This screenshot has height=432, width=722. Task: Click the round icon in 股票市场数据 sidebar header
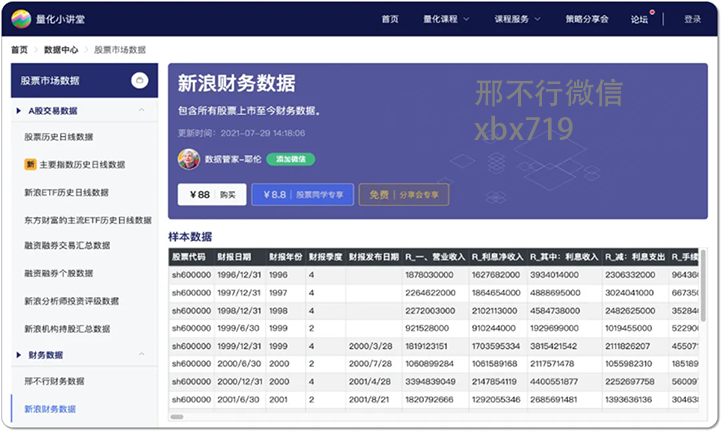tap(140, 81)
